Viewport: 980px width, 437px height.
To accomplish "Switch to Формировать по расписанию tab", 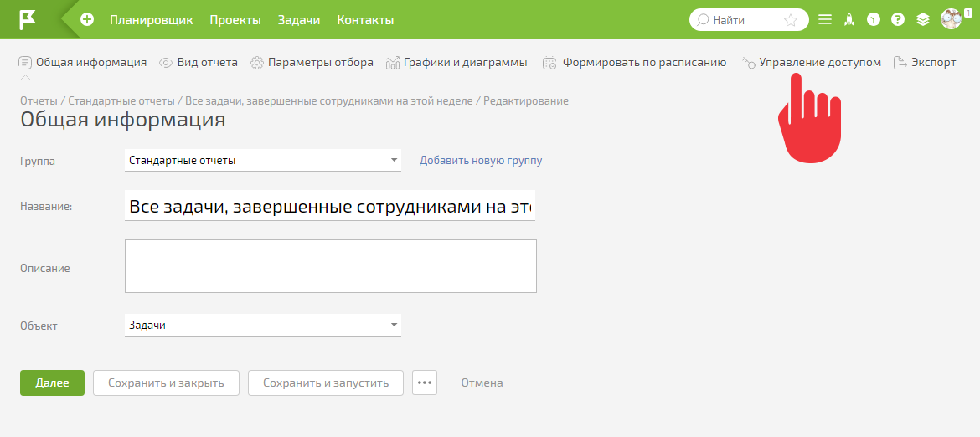I will 644,63.
